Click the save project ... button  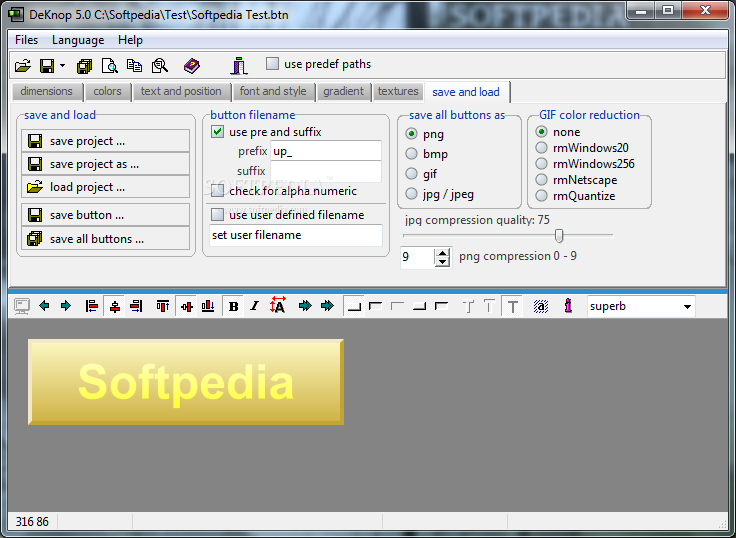coord(106,141)
